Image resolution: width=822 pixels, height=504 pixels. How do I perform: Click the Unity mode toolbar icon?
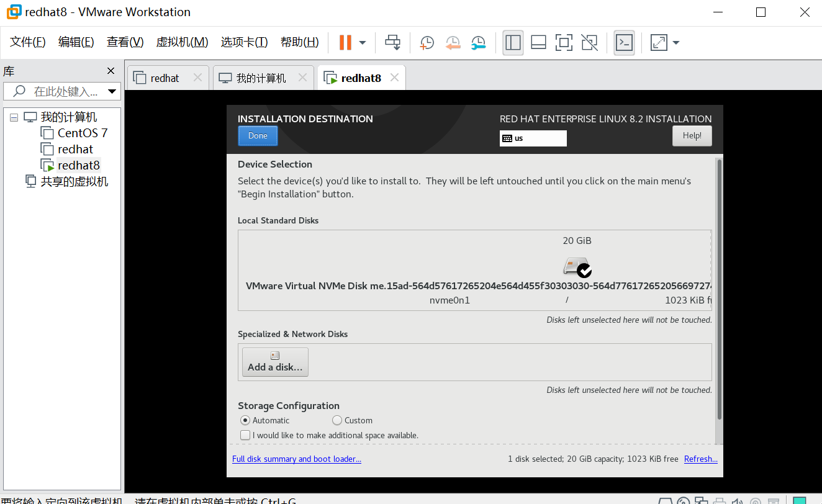pos(589,42)
